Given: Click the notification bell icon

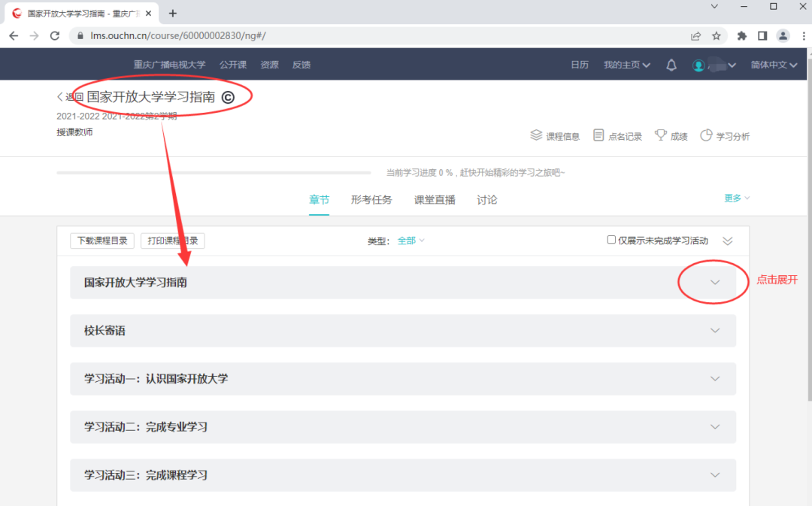Looking at the screenshot, I should [671, 65].
